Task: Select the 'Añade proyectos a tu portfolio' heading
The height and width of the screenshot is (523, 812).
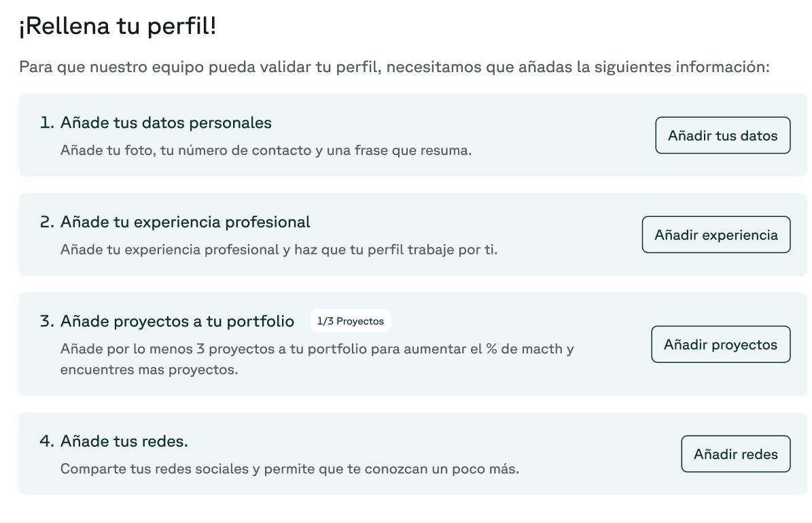Action: click(x=177, y=321)
